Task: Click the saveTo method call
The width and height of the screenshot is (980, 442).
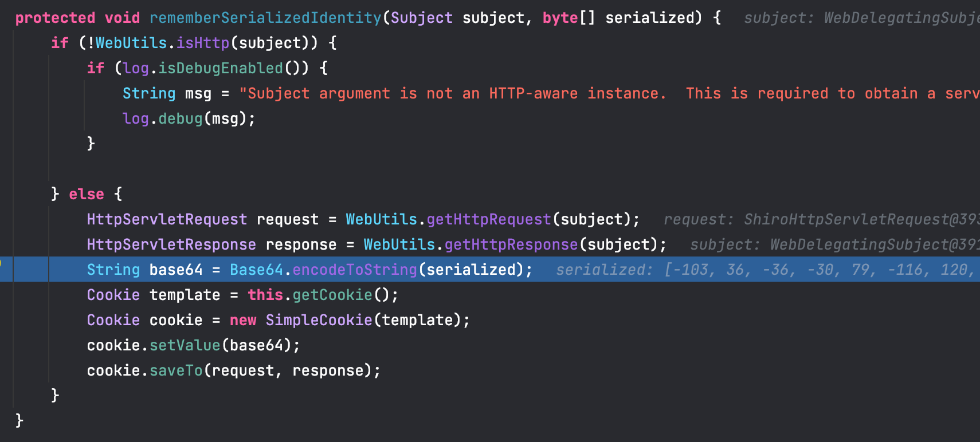Action: coord(176,370)
